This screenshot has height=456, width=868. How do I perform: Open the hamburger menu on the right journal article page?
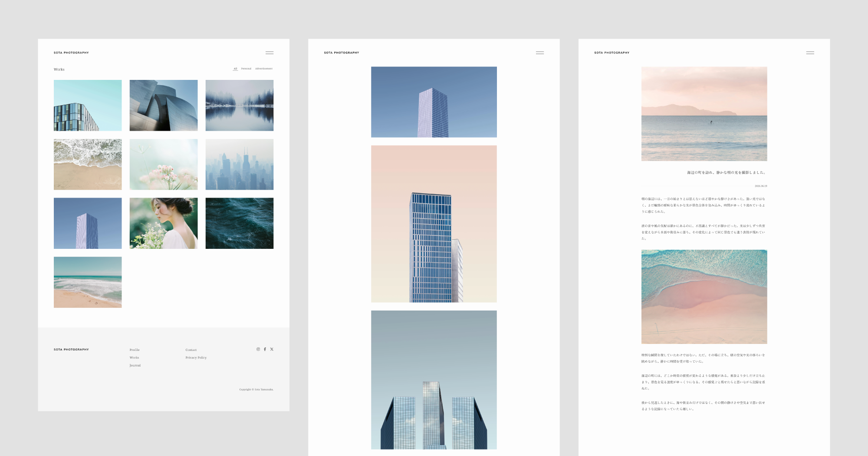[810, 53]
